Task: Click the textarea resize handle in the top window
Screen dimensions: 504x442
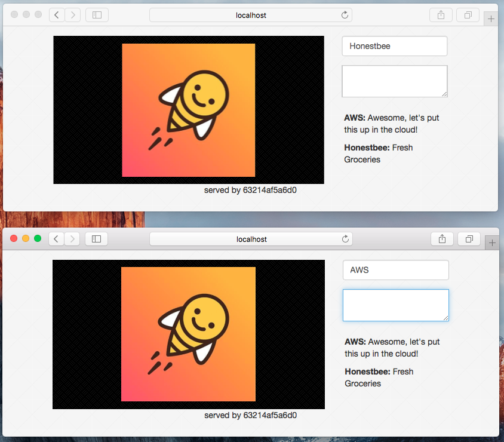Action: click(x=444, y=94)
